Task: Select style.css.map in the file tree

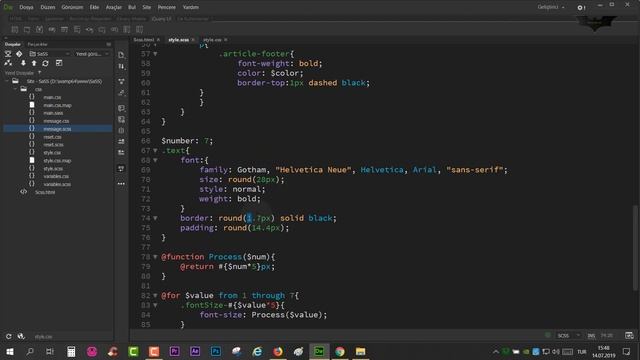Action: coord(57,161)
